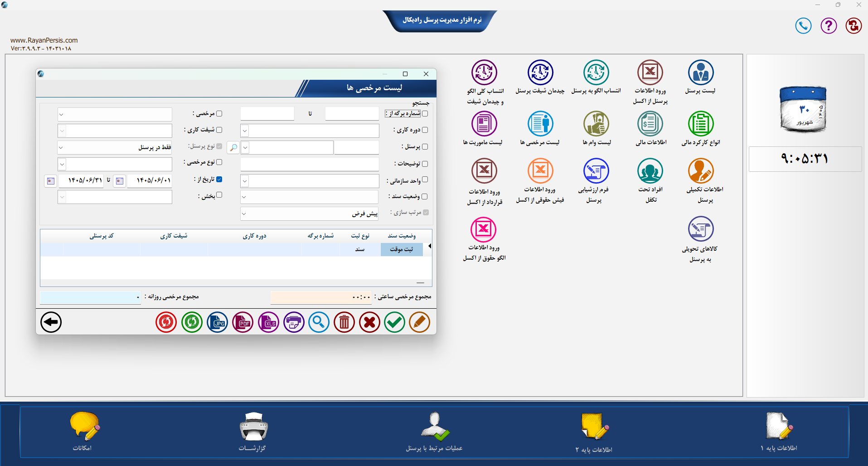The height and width of the screenshot is (466, 868).
Task: Open 'عملیات مرتبط با پرسنل' bottom menu
Action: [434, 431]
